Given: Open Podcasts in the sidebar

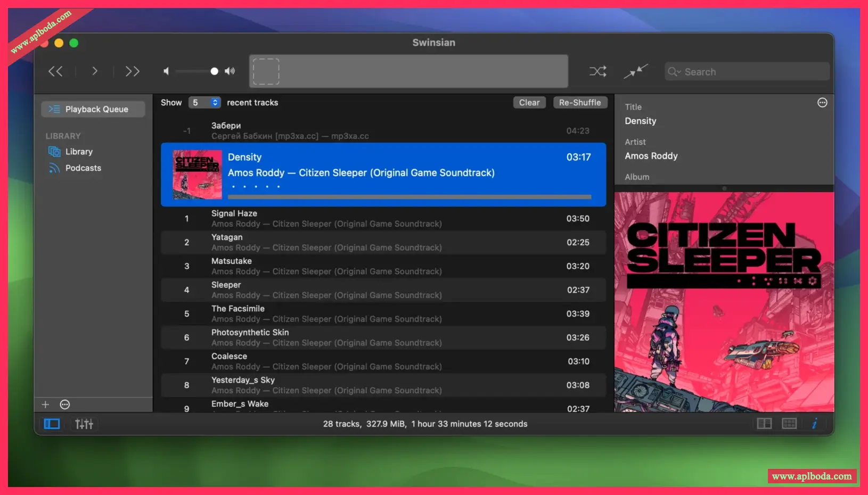Looking at the screenshot, I should 83,168.
